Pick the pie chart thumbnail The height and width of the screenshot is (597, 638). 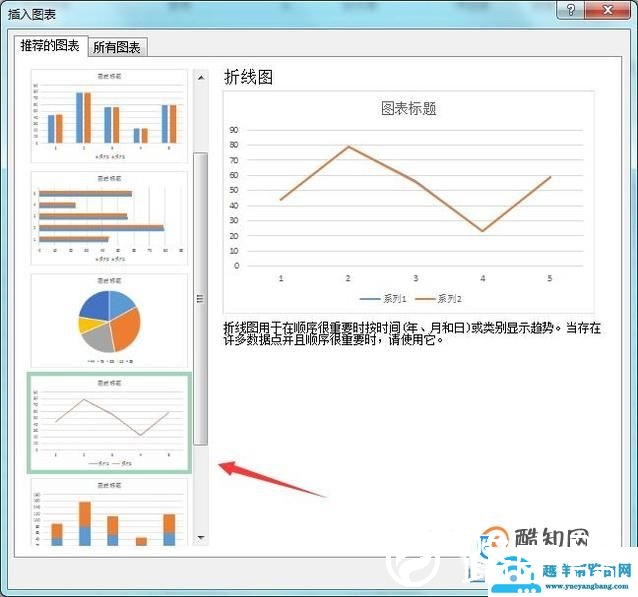point(109,320)
